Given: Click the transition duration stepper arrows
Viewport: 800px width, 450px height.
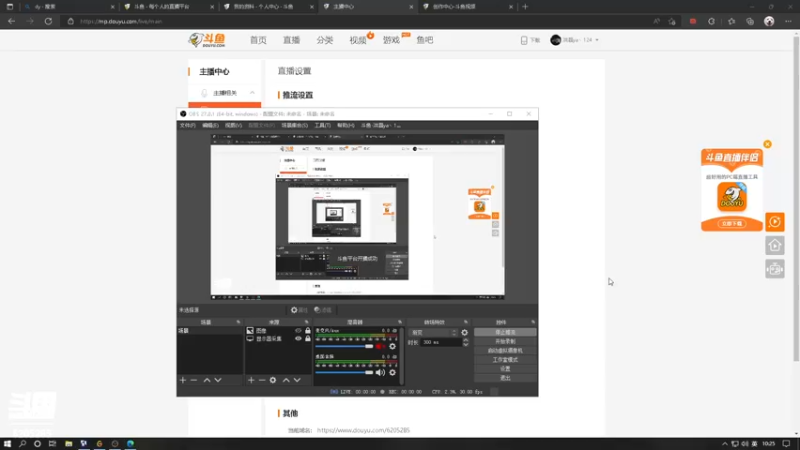Looking at the screenshot, I should (465, 342).
